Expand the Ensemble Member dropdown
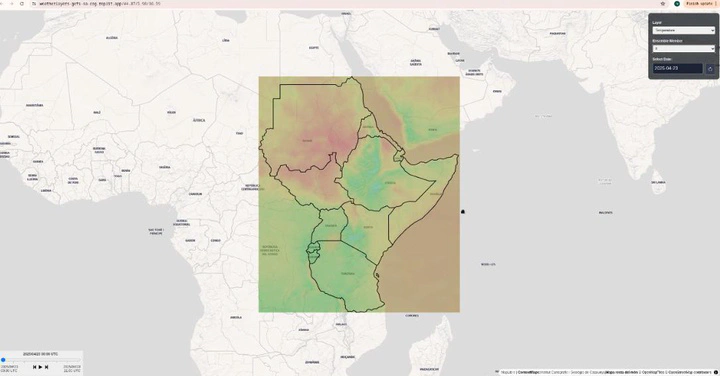Screen dimensions: 720x376 pyautogui.click(x=684, y=48)
